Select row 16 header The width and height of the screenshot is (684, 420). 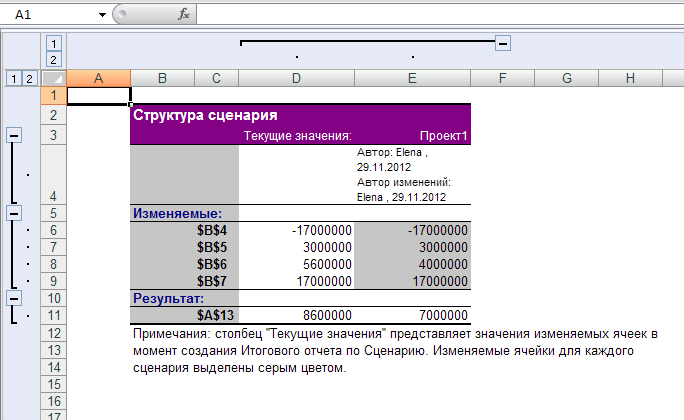click(x=54, y=401)
